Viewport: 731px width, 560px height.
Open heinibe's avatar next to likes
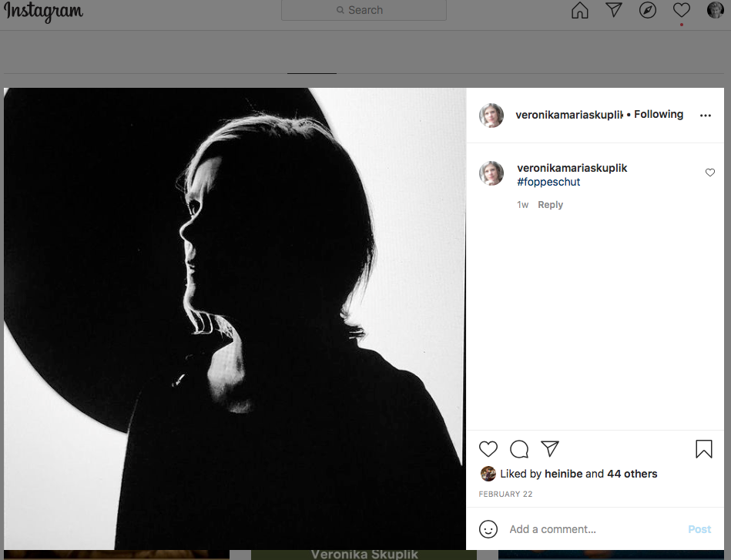[488, 474]
